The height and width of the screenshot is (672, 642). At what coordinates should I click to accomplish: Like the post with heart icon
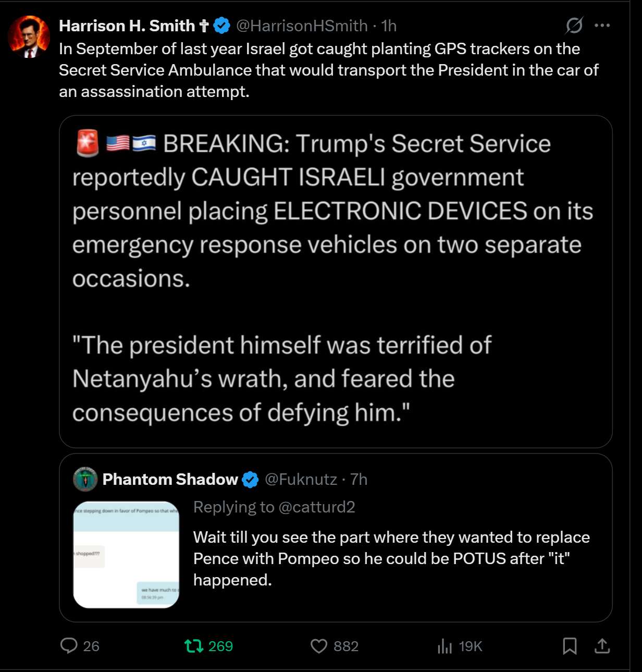pos(319,646)
